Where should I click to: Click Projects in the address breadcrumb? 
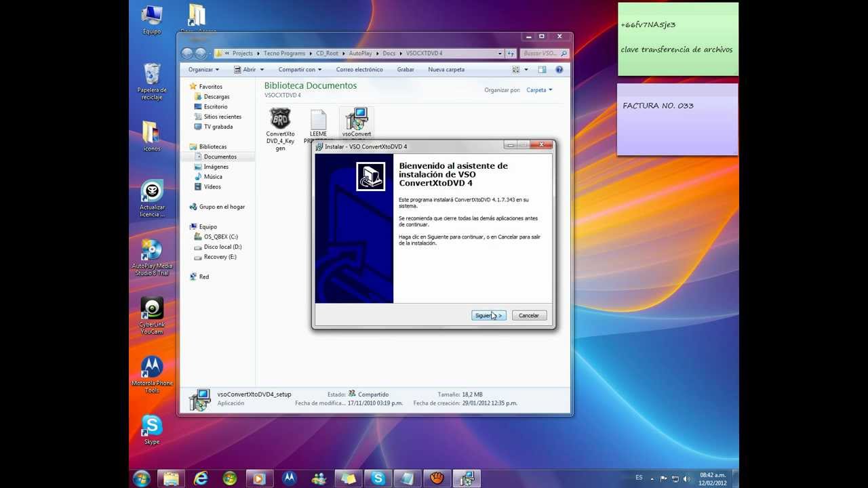pos(242,53)
